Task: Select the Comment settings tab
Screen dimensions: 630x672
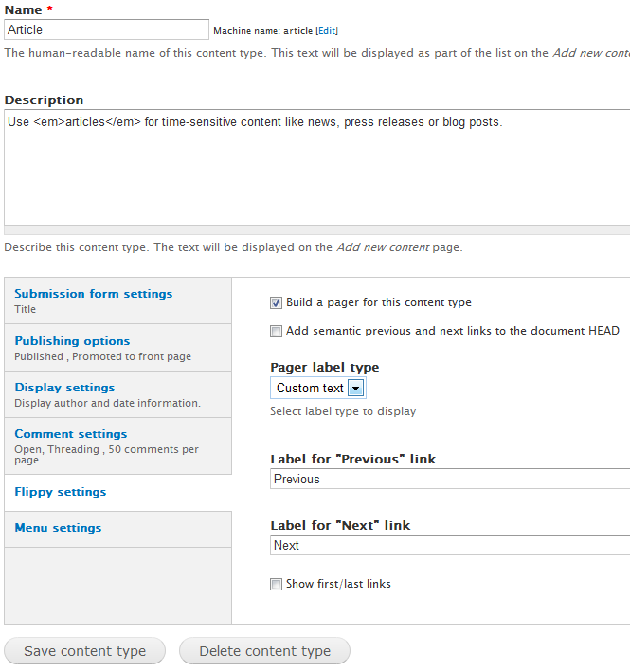Action: tap(70, 434)
